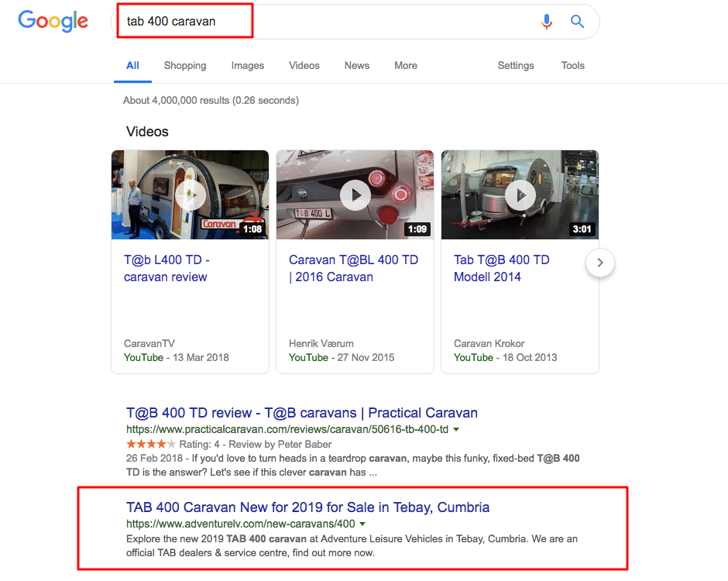Click the Google logo
Image resolution: width=728 pixels, height=581 pixels.
[53, 21]
